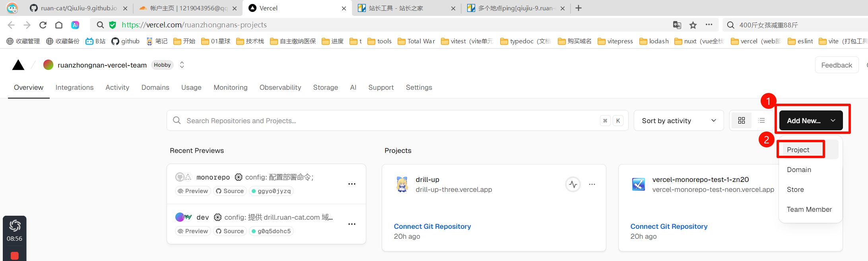Close the Vercel browser tab
This screenshot has height=261, width=868.
point(344,8)
